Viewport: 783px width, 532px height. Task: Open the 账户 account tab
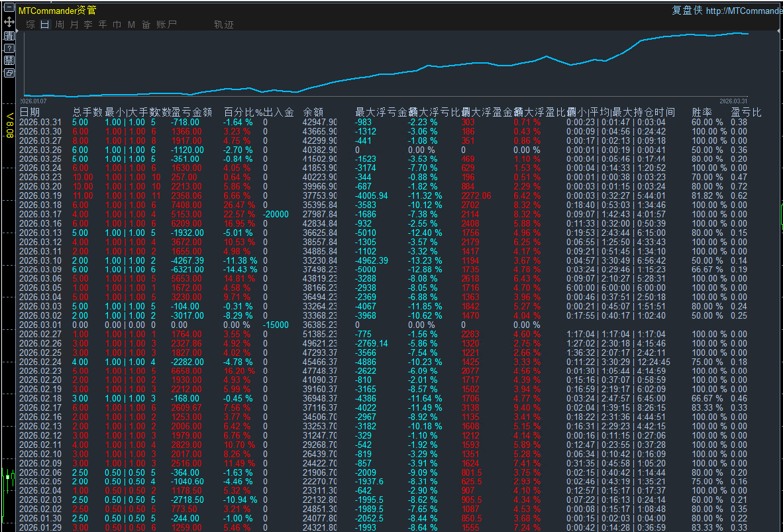click(x=166, y=25)
